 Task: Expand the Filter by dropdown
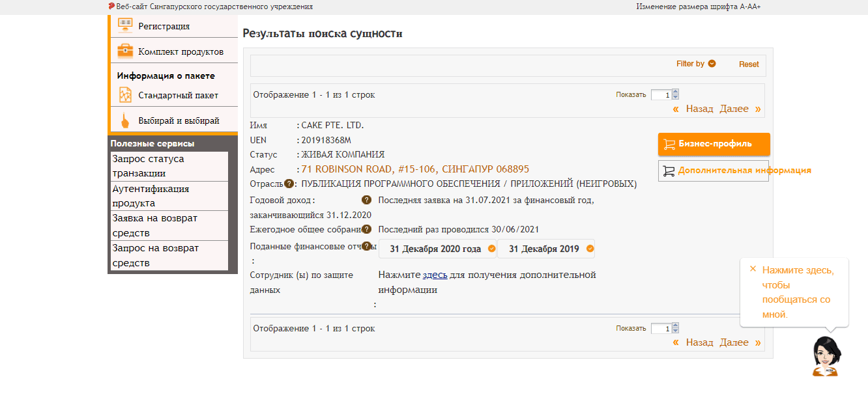[x=712, y=64]
